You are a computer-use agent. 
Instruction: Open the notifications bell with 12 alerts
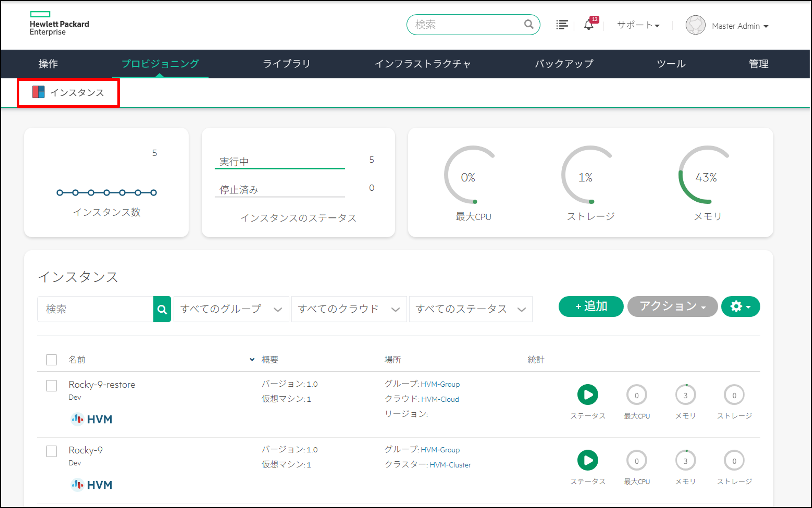pos(589,25)
